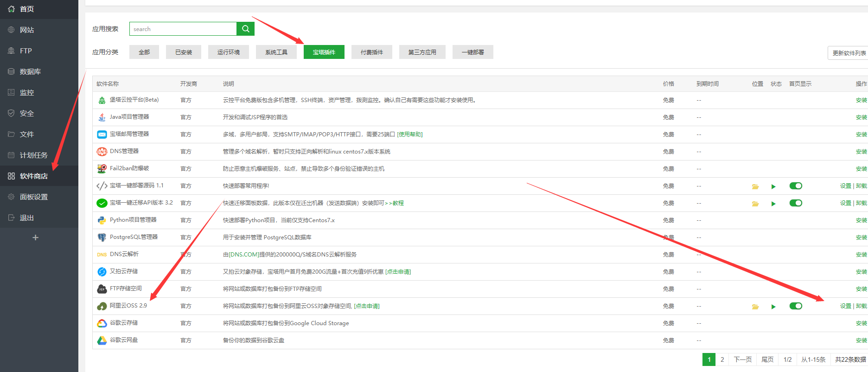Click the Java项目管理器 icon
Viewport: 868px width, 372px height.
[x=102, y=117]
